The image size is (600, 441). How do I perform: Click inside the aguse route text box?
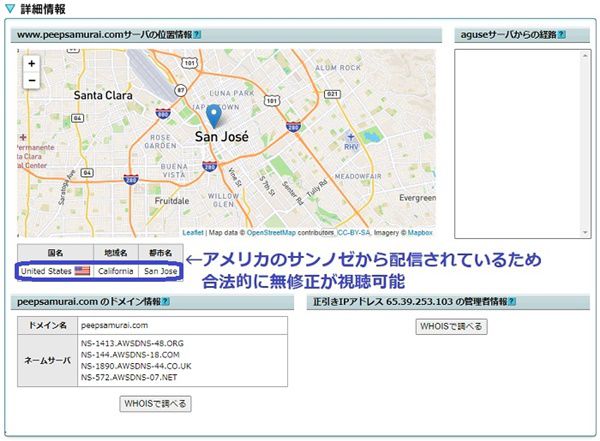tap(517, 144)
